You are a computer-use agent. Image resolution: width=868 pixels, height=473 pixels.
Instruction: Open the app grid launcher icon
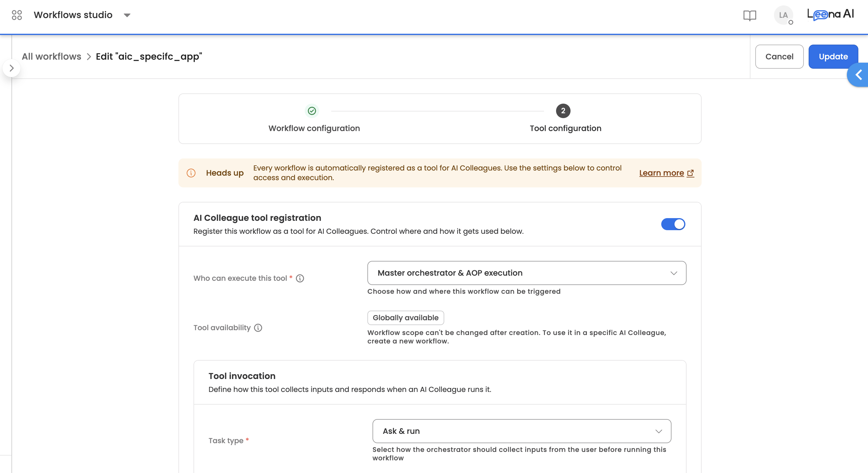17,15
